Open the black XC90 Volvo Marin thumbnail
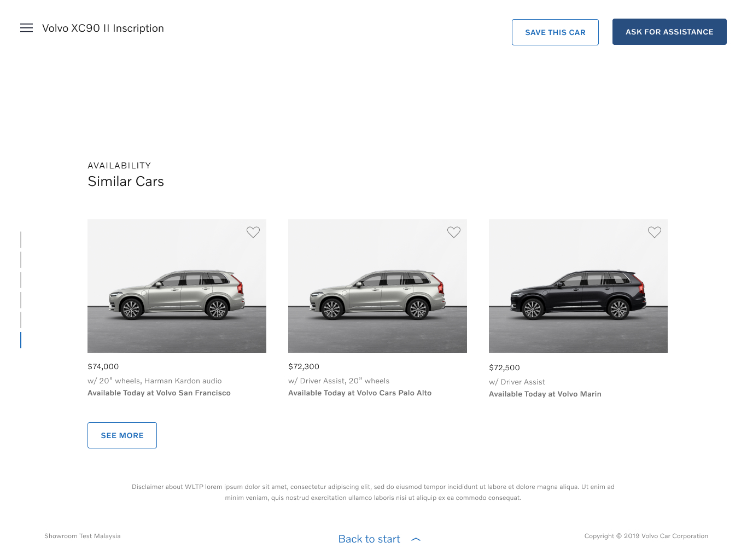Viewport: 747px width, 560px height. click(578, 286)
